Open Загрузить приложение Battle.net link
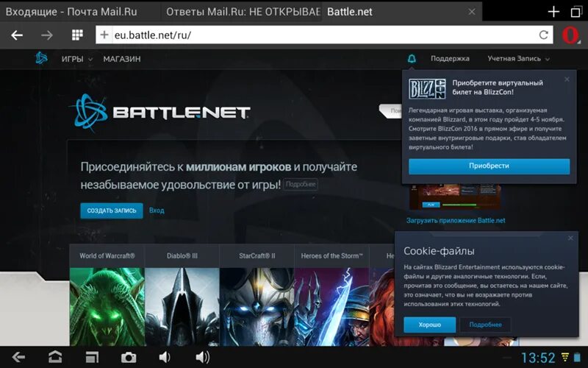This screenshot has height=368, width=588. pos(456,220)
